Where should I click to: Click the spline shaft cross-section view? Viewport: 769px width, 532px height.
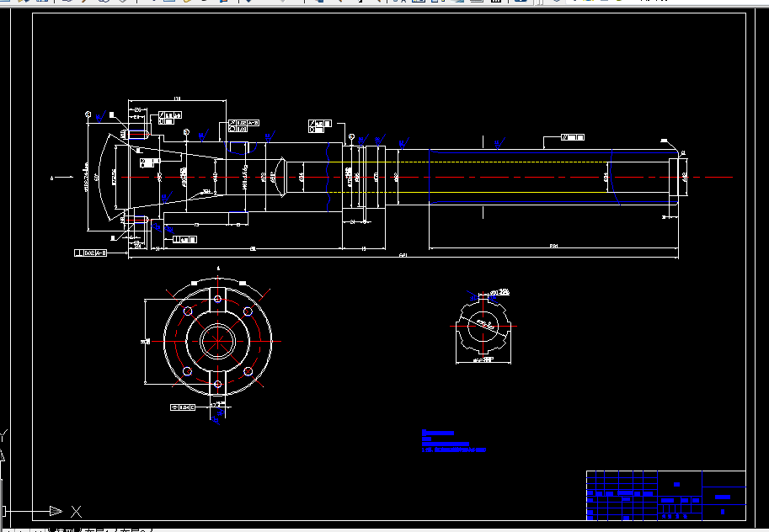click(x=483, y=326)
